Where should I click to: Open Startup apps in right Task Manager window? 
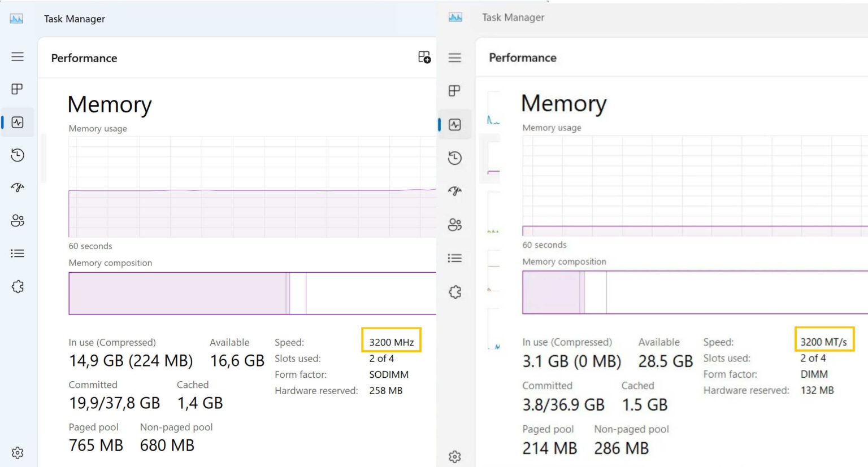point(455,191)
